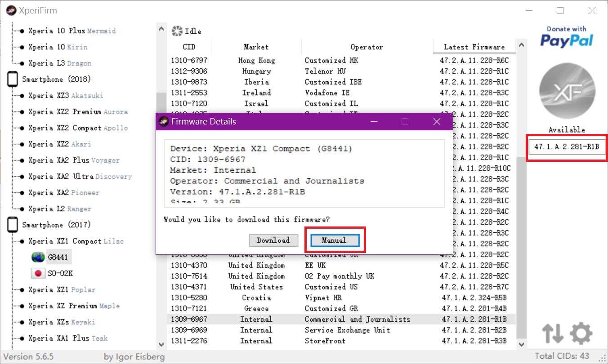The height and width of the screenshot is (364, 608).
Task: Select available firmware 47.1.A.2.281-R1B
Action: pos(566,146)
